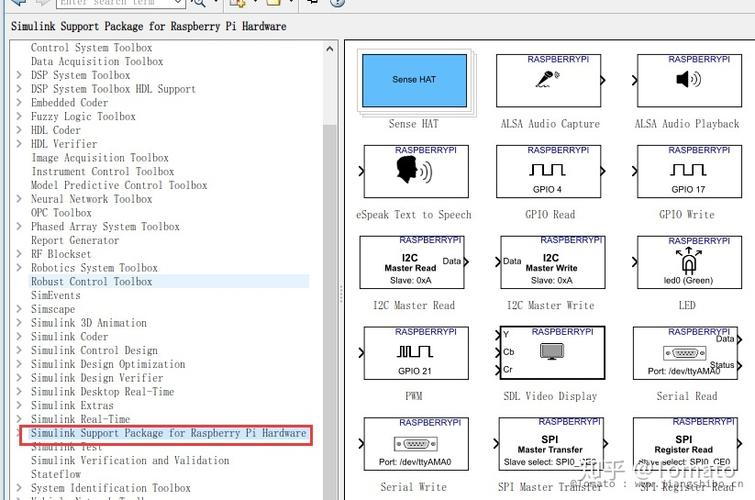Select the GPIO Read block (GPIO 4)

point(548,171)
